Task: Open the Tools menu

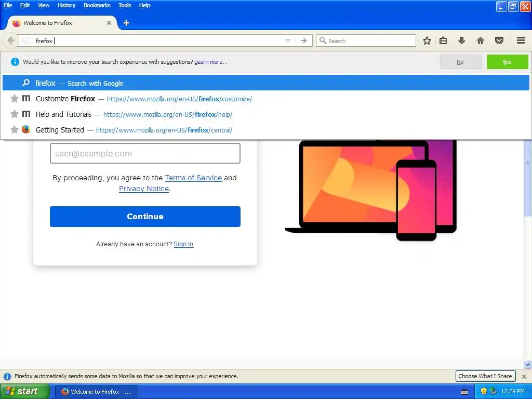Action: click(x=125, y=5)
